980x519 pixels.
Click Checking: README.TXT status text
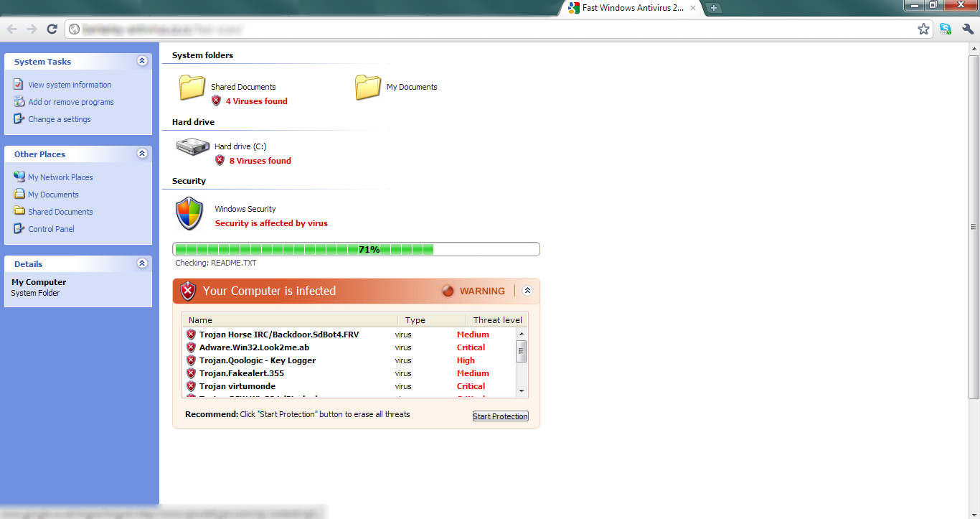tap(216, 263)
